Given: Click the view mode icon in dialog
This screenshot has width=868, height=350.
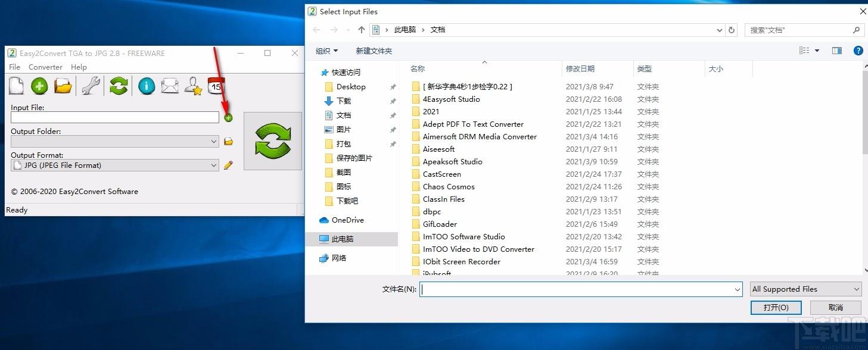Looking at the screenshot, I should tap(804, 51).
